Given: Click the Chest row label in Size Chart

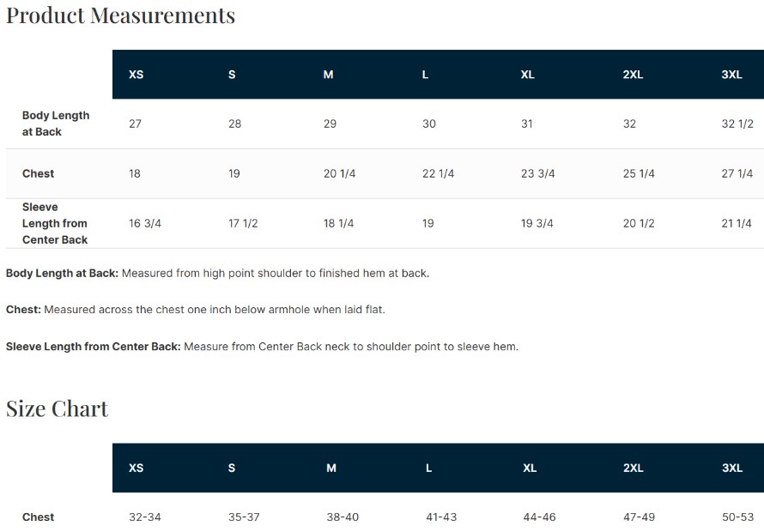Looking at the screenshot, I should click(38, 517).
